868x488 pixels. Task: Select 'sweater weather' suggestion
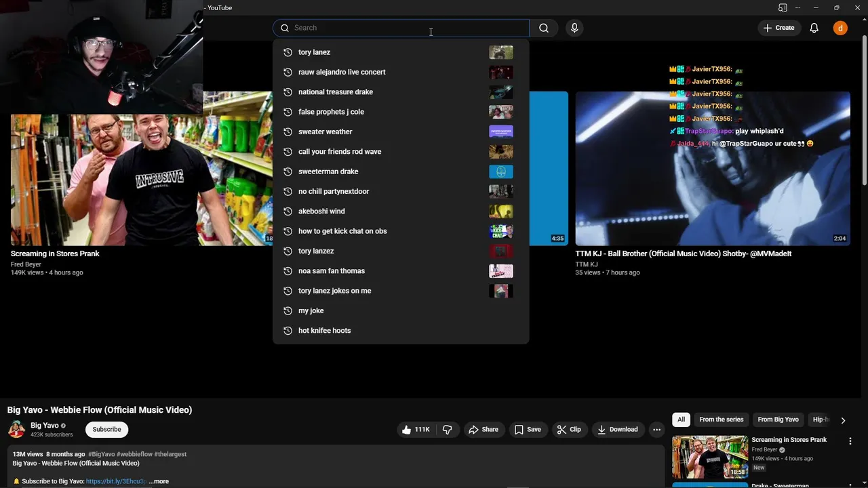[400, 131]
